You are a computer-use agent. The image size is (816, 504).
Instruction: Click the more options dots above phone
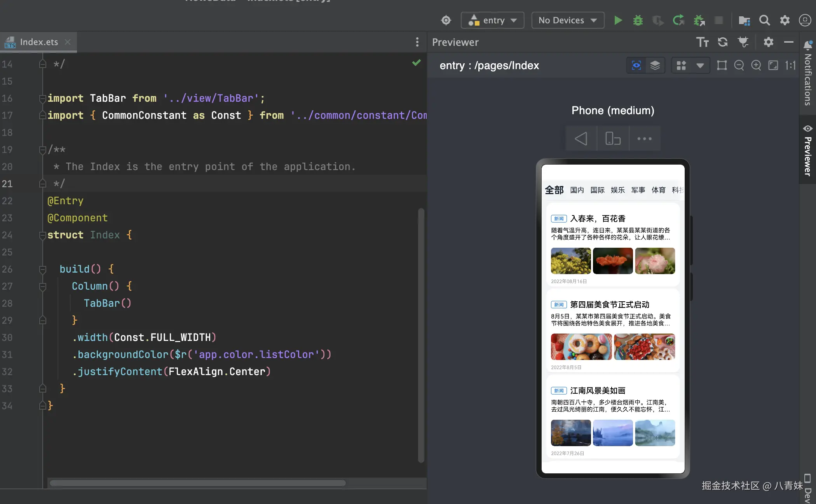click(x=644, y=139)
